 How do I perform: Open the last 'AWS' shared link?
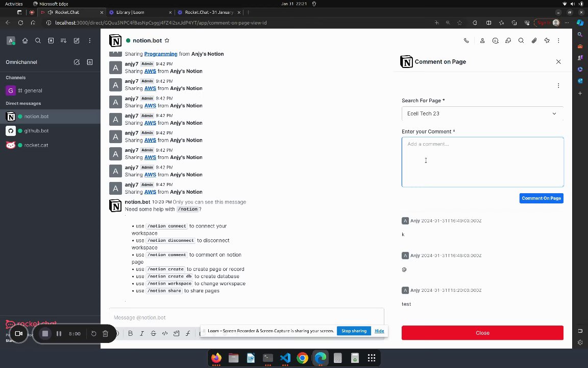coord(150,192)
